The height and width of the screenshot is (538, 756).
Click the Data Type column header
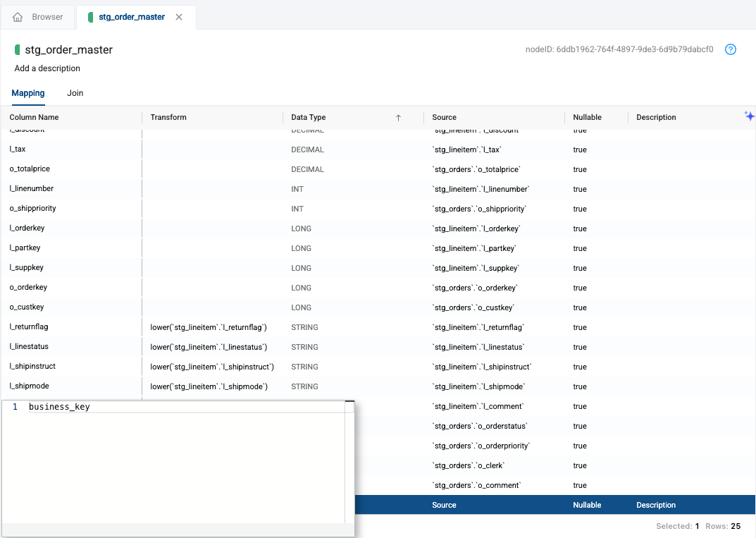pyautogui.click(x=309, y=117)
